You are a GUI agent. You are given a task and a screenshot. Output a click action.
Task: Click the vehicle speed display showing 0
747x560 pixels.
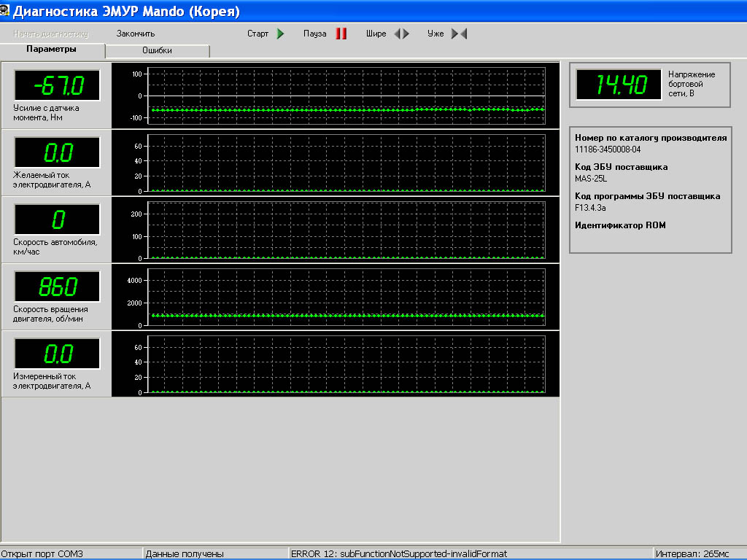(58, 219)
